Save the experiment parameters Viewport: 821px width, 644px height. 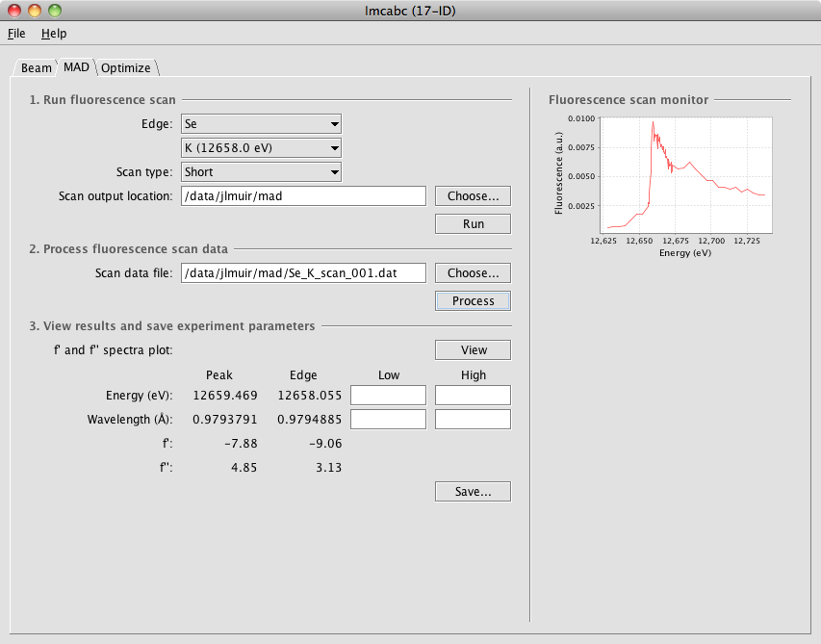(473, 492)
